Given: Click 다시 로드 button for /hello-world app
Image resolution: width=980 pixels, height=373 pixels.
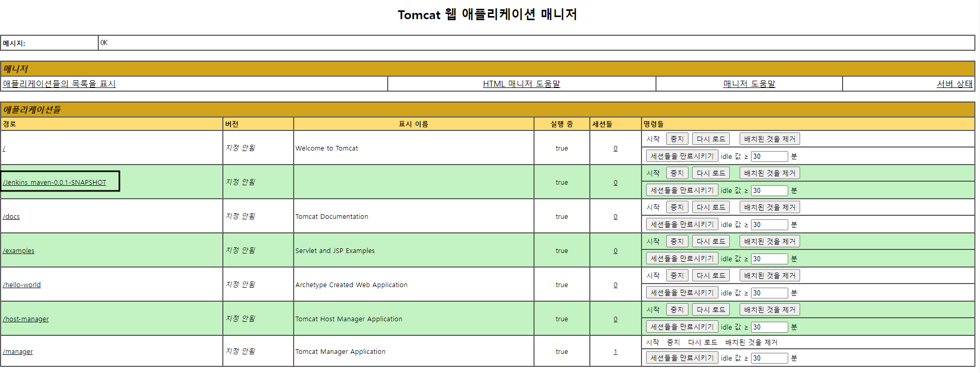Looking at the screenshot, I should click(711, 276).
